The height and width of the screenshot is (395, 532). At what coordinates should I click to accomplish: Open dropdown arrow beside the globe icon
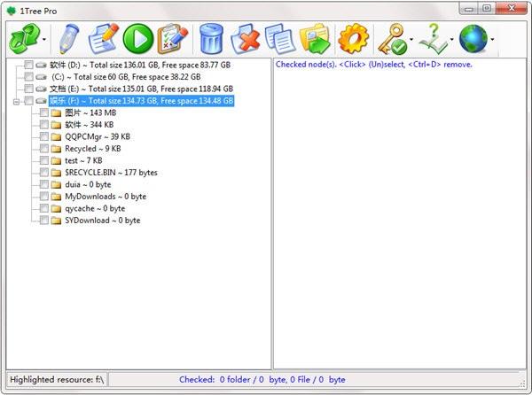point(492,41)
